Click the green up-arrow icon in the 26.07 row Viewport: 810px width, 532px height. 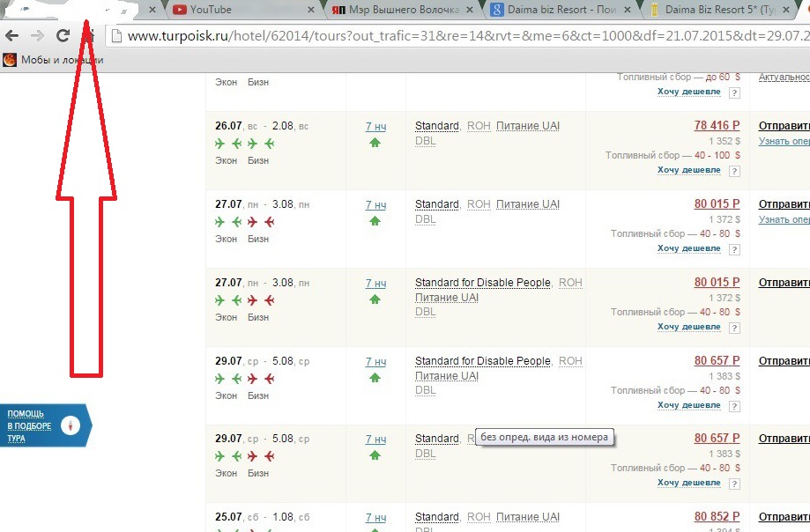coord(375,143)
